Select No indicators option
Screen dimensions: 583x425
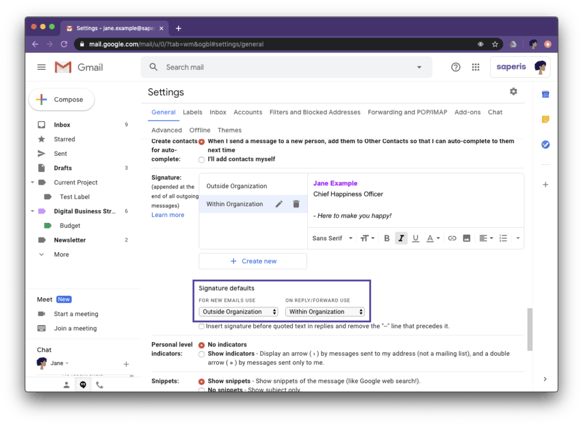[x=202, y=345]
